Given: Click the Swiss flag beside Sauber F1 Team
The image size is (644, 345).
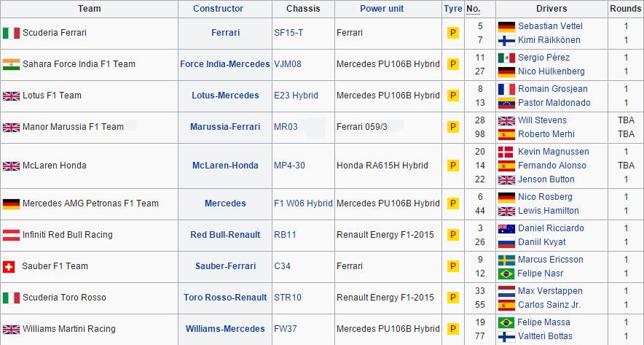Looking at the screenshot, I should click(x=9, y=266).
